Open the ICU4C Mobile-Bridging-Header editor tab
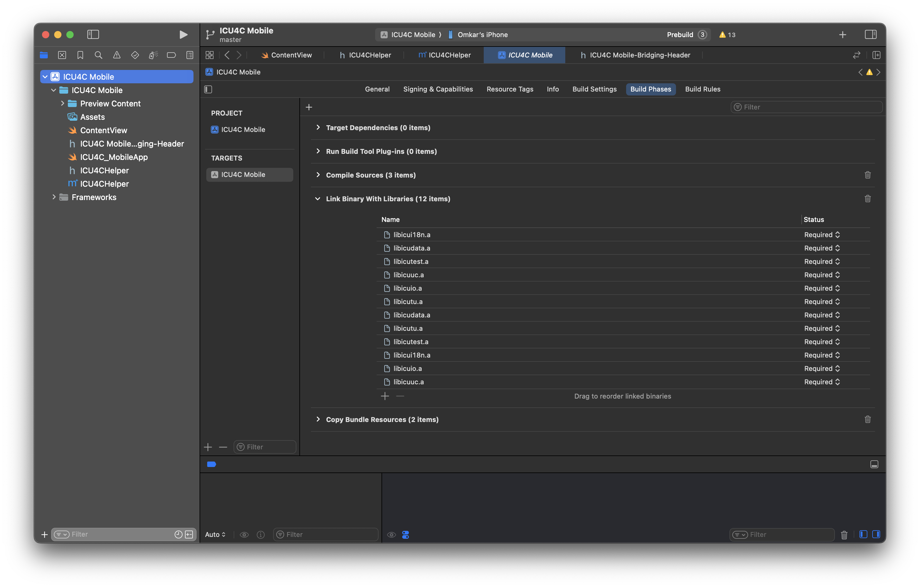Viewport: 920px width, 588px height. pos(635,55)
